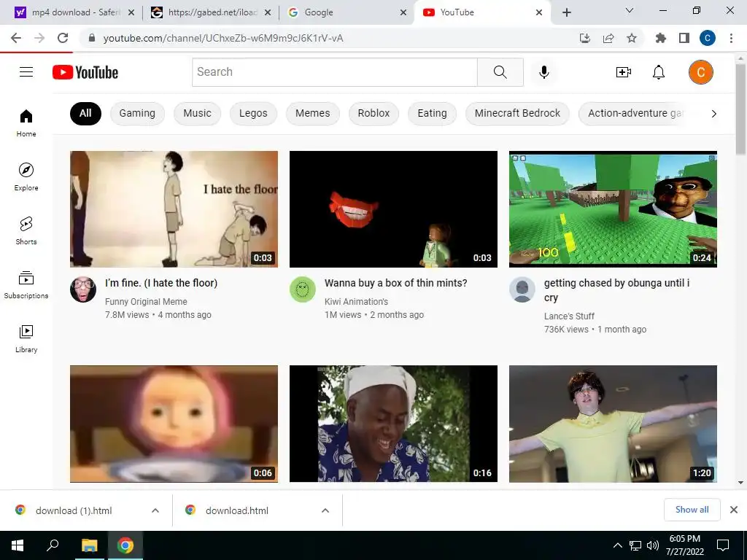Open notifications bell
The width and height of the screenshot is (747, 560).
(x=659, y=72)
